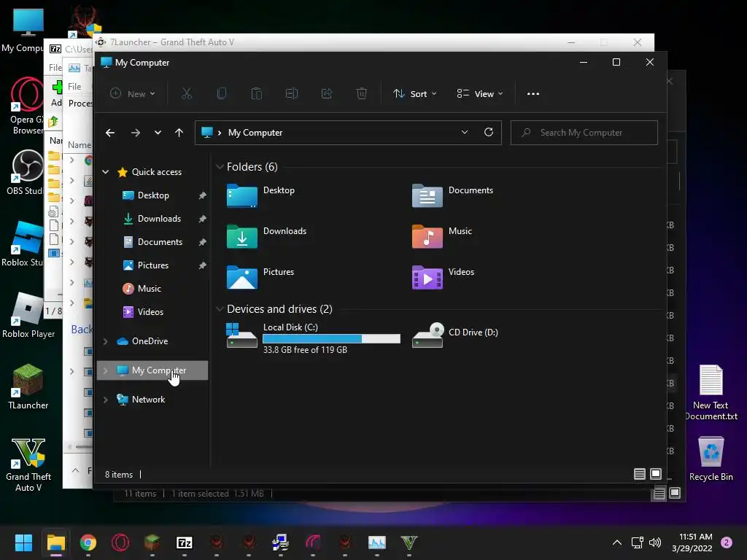Image resolution: width=747 pixels, height=560 pixels.
Task: Open the clock and date panel
Action: [692, 542]
